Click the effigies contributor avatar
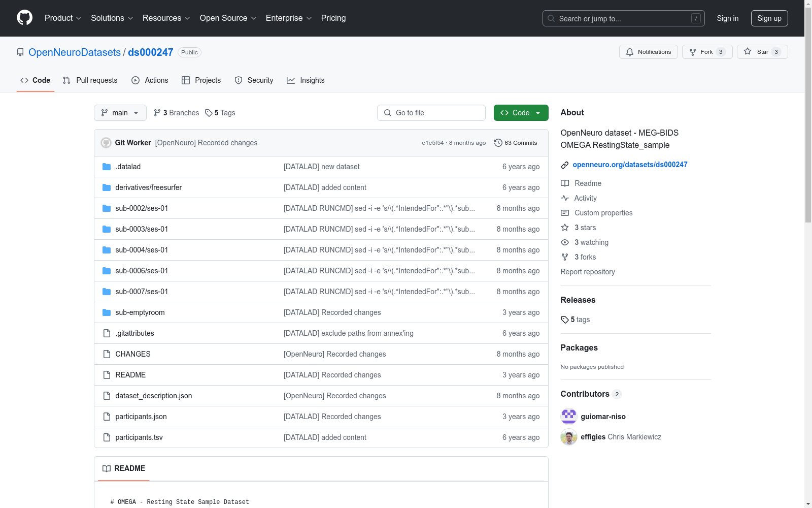Viewport: 812px width, 508px height. 569,437
